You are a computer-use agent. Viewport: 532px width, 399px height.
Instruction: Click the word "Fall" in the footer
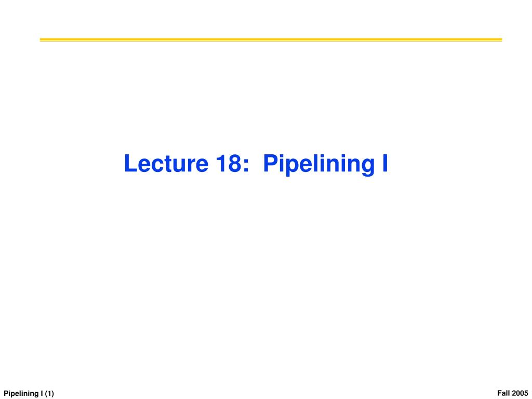pyautogui.click(x=504, y=393)
